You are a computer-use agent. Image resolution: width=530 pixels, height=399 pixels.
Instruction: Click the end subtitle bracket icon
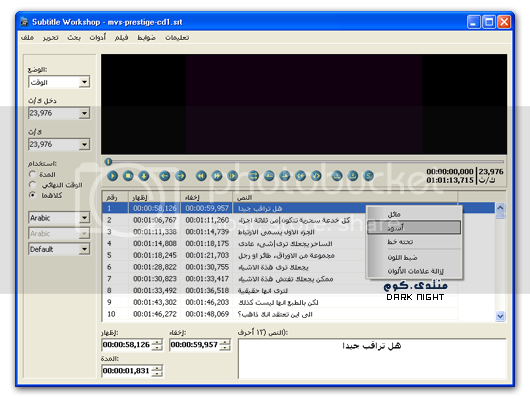(x=316, y=176)
